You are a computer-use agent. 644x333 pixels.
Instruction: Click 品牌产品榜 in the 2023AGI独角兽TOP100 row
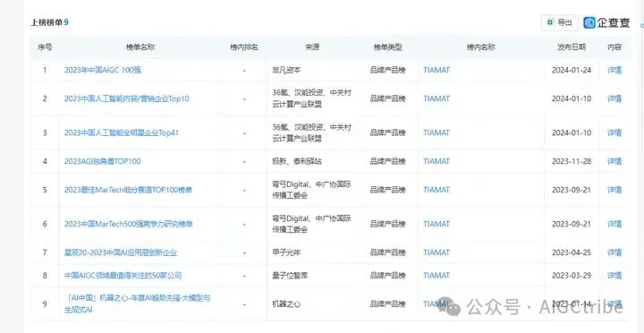click(387, 161)
